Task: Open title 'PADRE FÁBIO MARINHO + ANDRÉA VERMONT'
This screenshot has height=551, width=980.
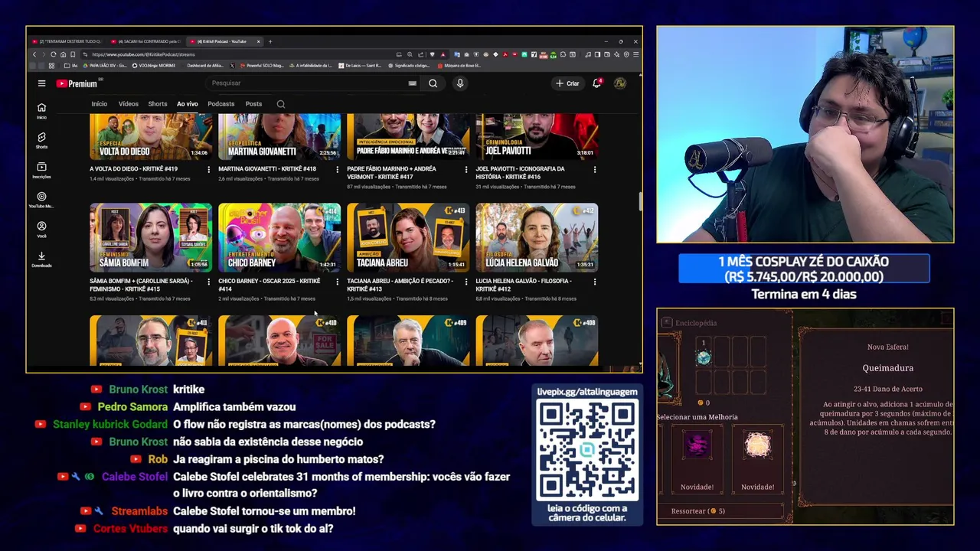Action: (391, 173)
